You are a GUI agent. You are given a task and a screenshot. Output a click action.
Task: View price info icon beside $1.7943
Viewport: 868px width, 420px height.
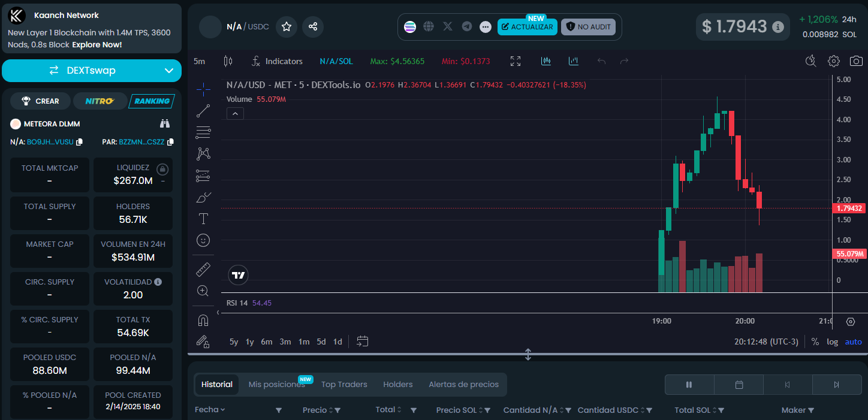pyautogui.click(x=777, y=27)
